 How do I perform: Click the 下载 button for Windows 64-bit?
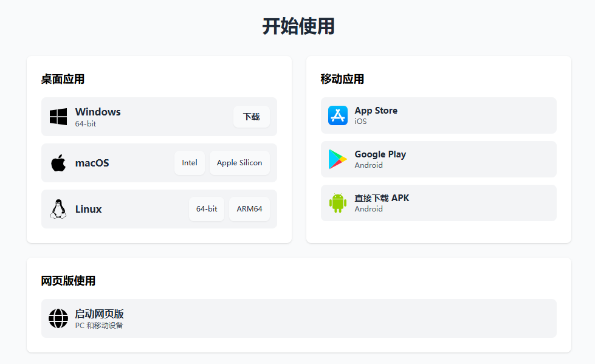(x=251, y=117)
